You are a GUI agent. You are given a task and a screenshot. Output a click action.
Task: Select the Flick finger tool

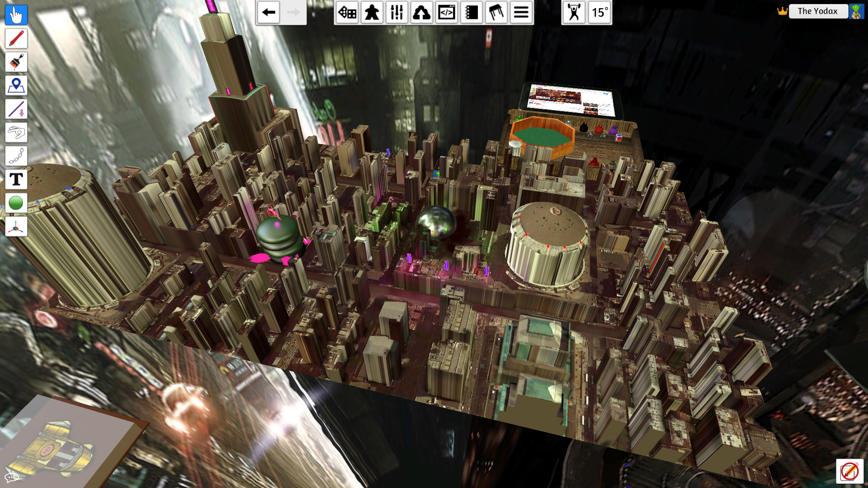click(16, 132)
